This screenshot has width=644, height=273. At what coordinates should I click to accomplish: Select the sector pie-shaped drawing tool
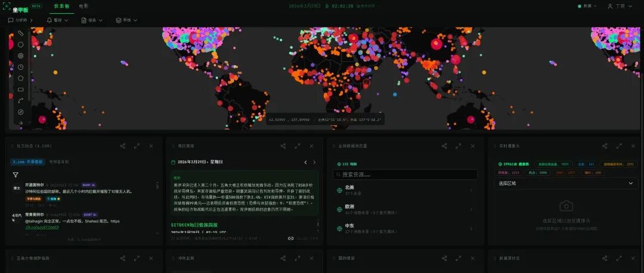coord(20,67)
